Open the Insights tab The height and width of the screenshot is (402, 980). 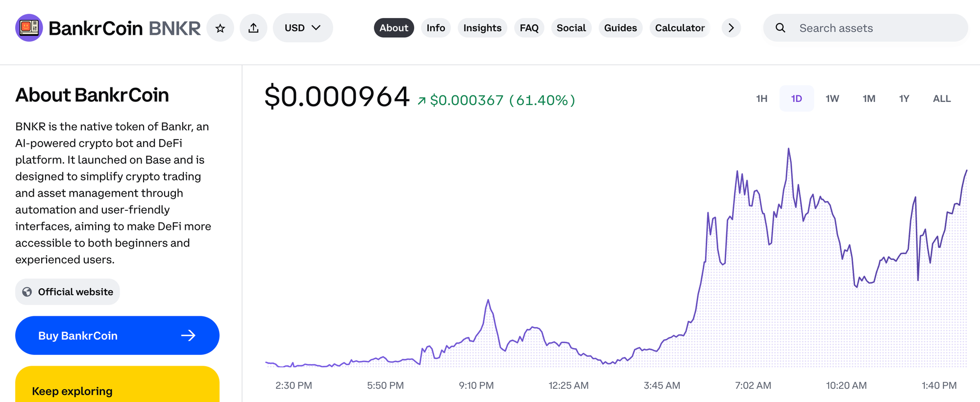coord(482,28)
